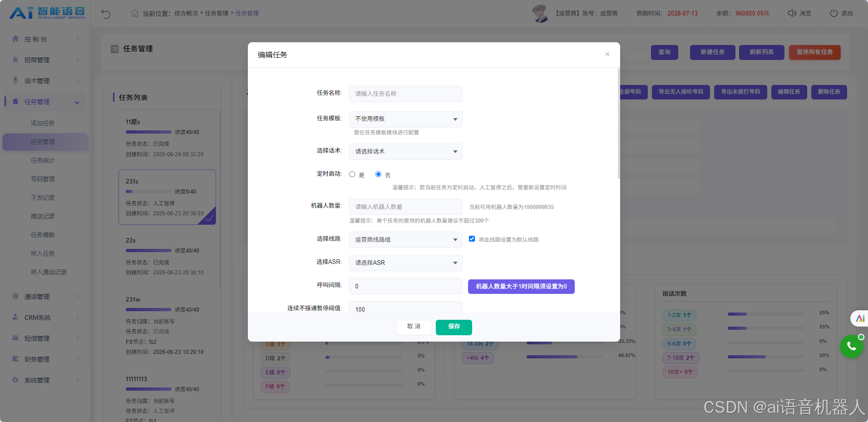Click progress bar of task 11是s
Viewport: 868px width, 422px height.
click(148, 132)
